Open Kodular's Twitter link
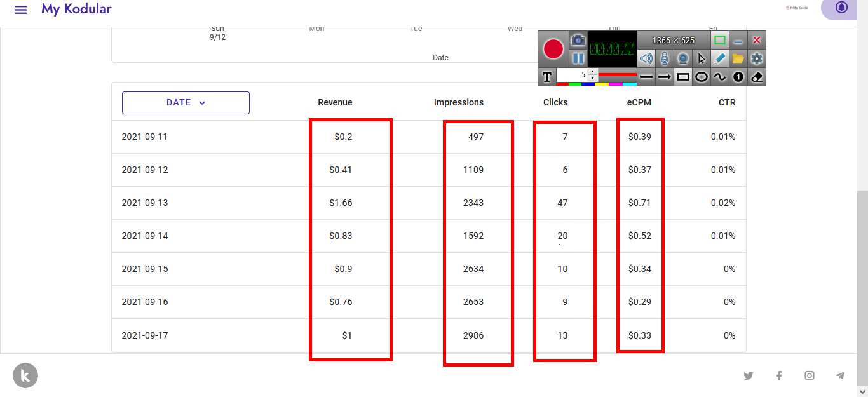 (749, 375)
